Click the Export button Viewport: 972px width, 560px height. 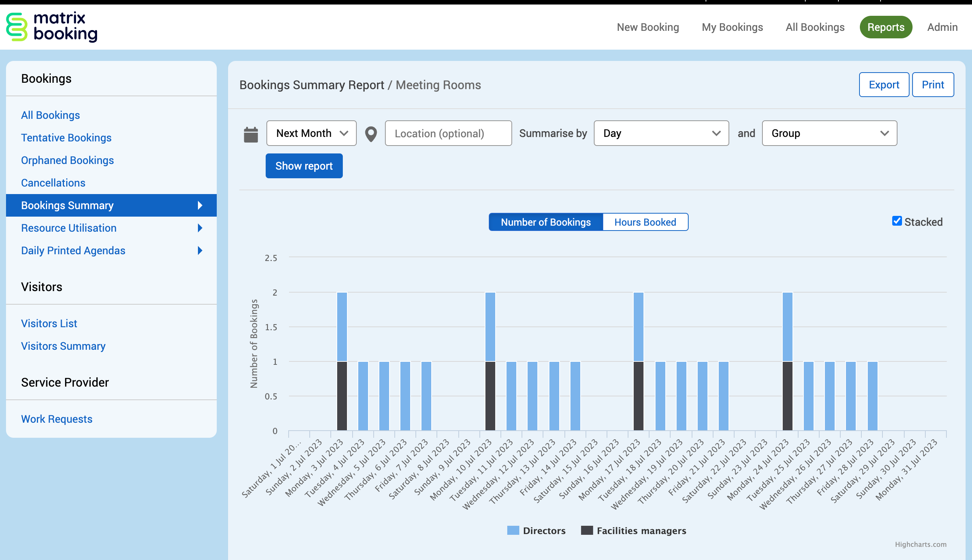pos(884,85)
